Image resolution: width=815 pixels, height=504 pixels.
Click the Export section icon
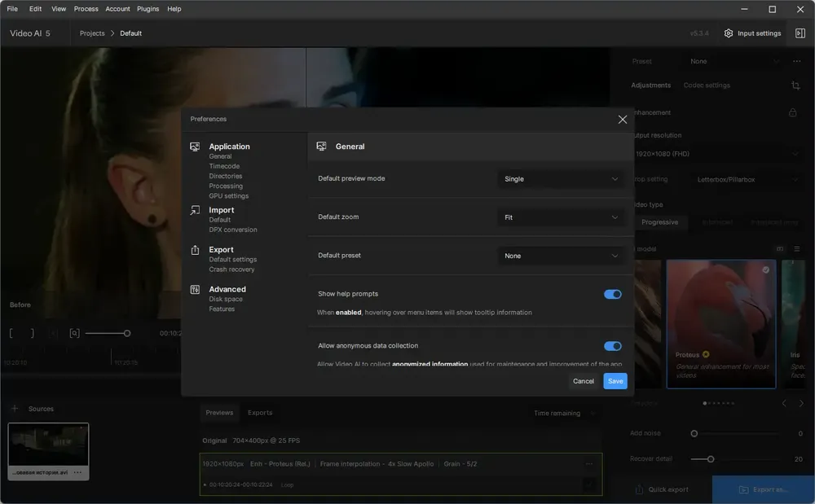click(x=195, y=250)
